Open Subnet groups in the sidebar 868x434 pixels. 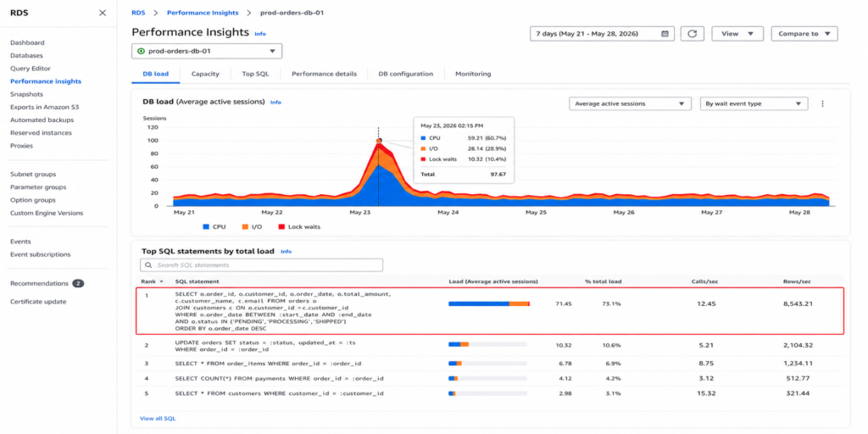[x=33, y=175]
